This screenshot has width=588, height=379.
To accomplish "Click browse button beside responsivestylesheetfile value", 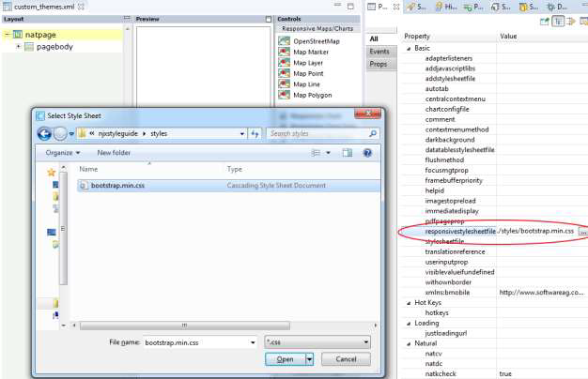I will (x=582, y=231).
